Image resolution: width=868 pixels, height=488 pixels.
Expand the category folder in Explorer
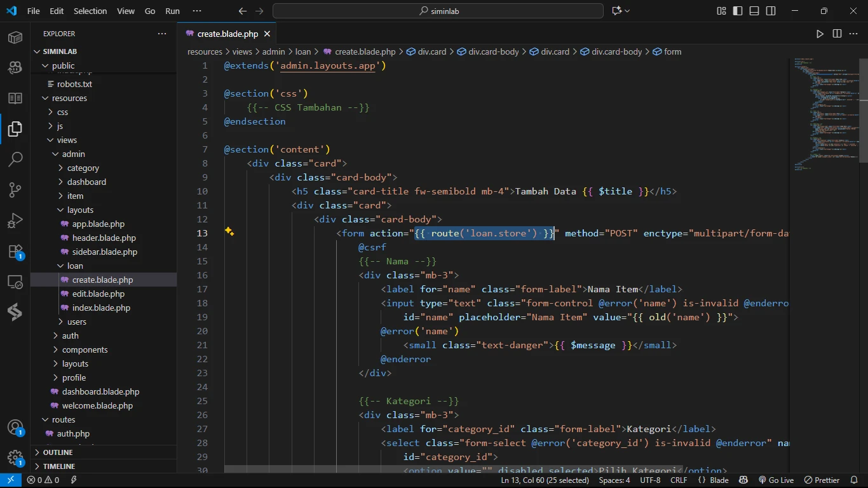coord(83,168)
